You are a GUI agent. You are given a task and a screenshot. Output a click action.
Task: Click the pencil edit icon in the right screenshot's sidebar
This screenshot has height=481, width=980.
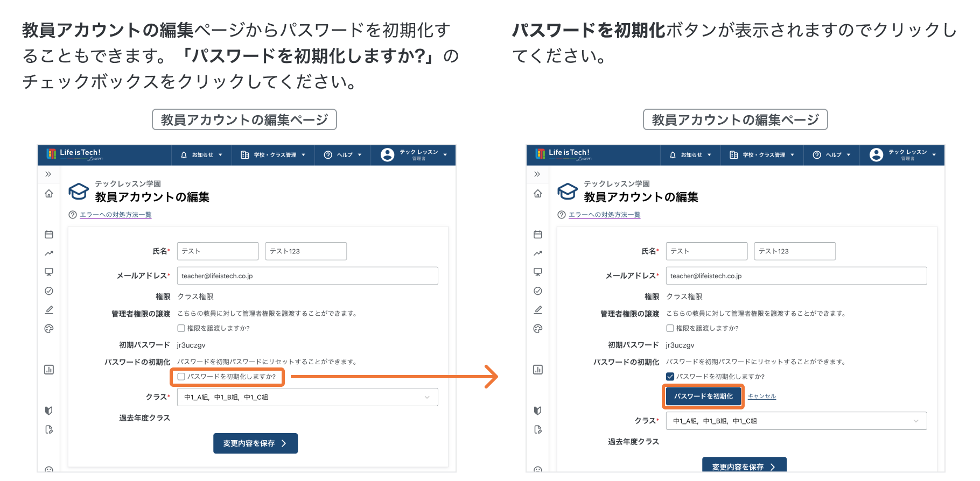(538, 310)
